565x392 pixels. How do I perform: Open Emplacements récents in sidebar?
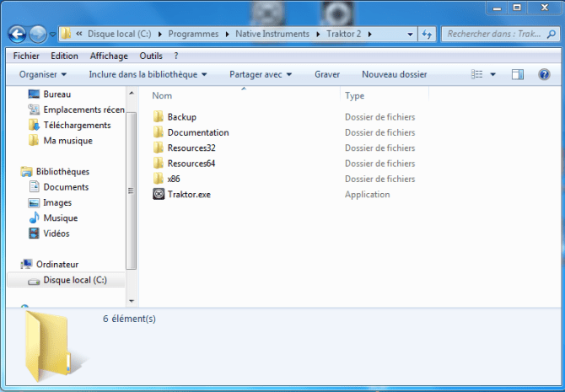[x=83, y=110]
